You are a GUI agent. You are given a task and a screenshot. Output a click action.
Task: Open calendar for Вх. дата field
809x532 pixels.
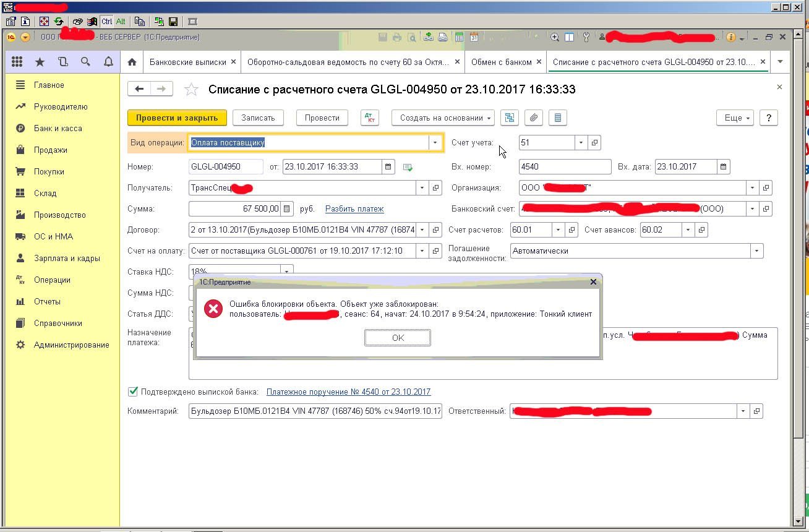724,166
